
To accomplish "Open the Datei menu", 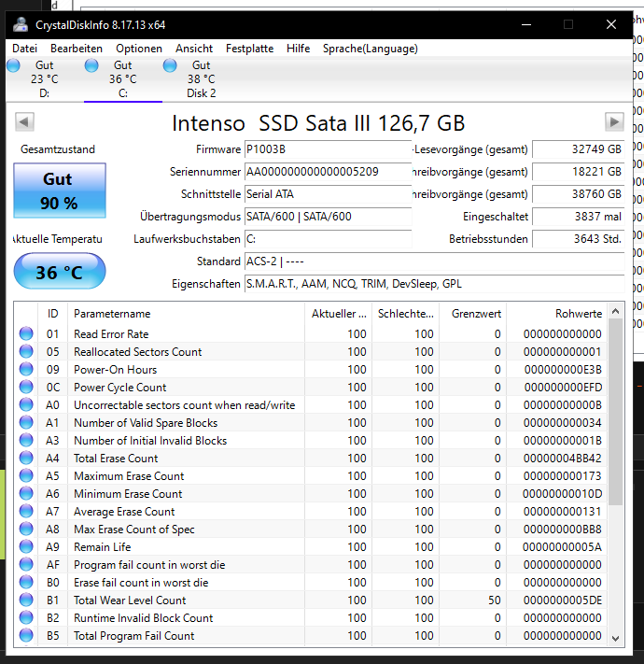I will [x=24, y=49].
